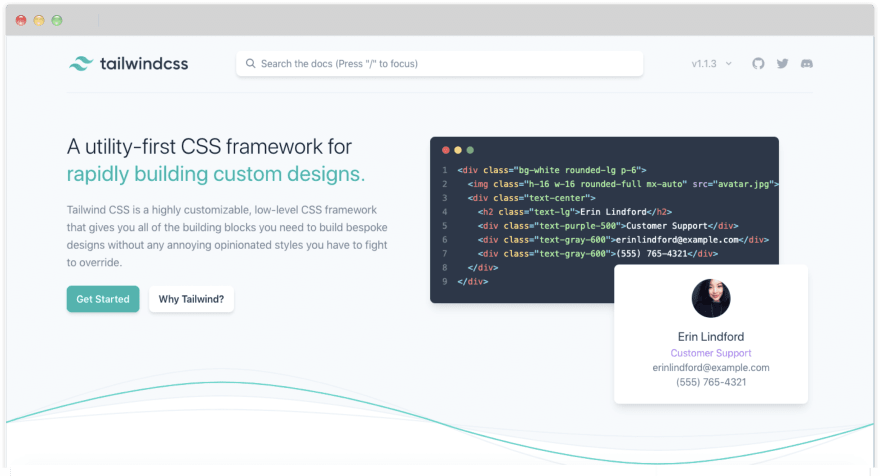Expand the v1.1.3 version dropdown
The width and height of the screenshot is (880, 476).
[x=712, y=63]
